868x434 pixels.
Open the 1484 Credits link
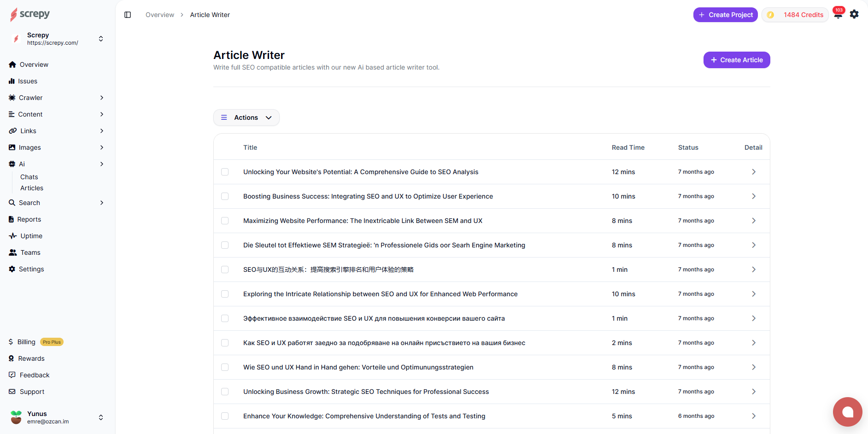click(x=795, y=14)
